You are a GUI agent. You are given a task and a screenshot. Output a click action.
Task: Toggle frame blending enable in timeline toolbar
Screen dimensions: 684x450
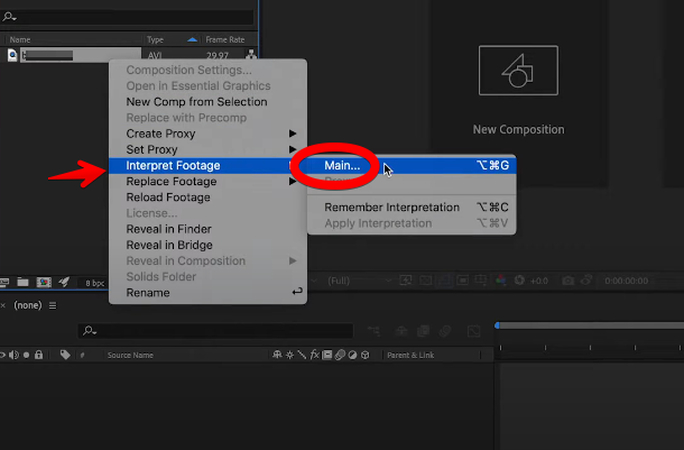click(x=423, y=331)
